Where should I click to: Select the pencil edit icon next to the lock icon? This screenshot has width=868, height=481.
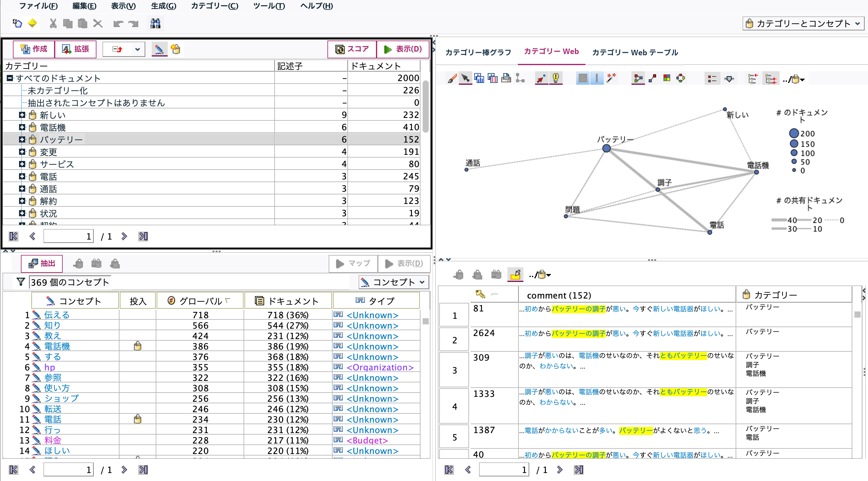tap(160, 49)
